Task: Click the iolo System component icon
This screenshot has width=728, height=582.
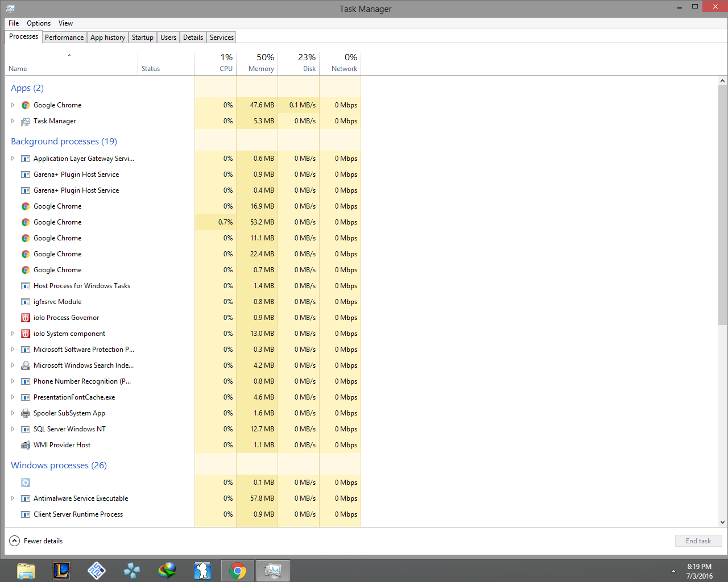Action: [x=26, y=334]
